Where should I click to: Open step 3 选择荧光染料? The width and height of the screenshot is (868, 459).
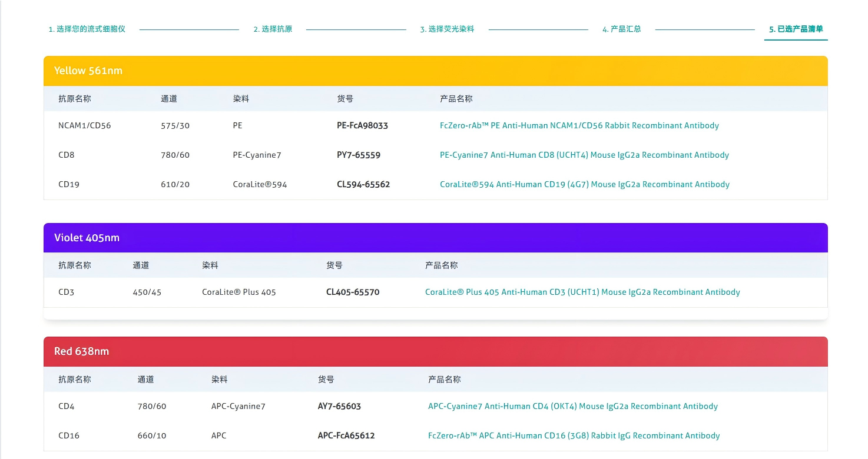(x=447, y=29)
